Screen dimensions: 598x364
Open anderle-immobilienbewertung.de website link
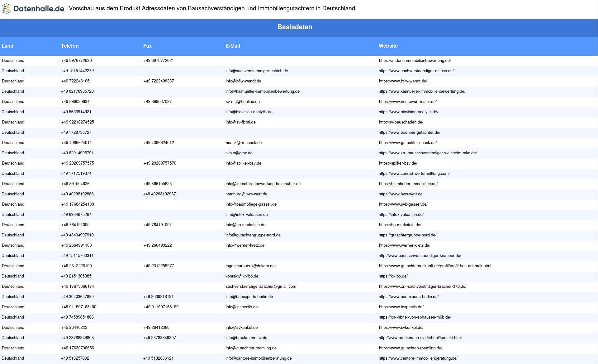415,61
